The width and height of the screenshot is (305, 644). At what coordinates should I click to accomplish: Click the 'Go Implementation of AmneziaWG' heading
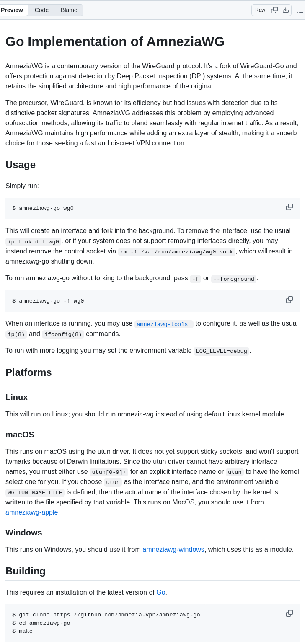pyautogui.click(x=115, y=41)
